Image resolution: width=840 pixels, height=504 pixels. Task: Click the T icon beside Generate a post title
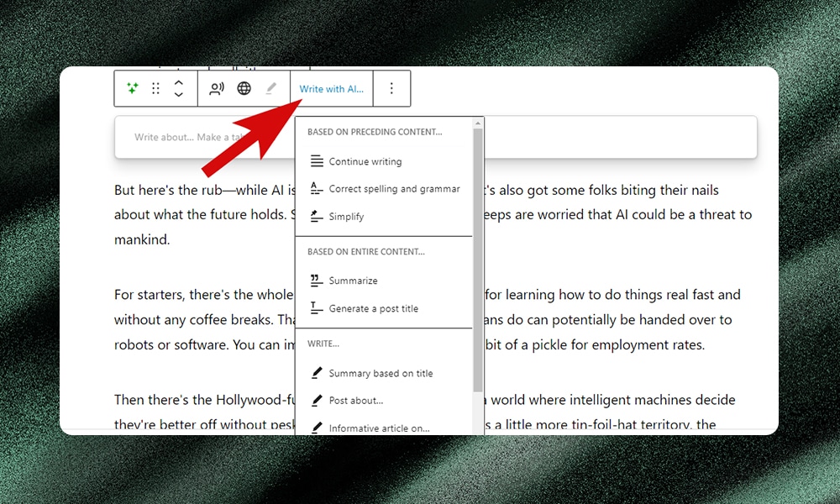316,308
